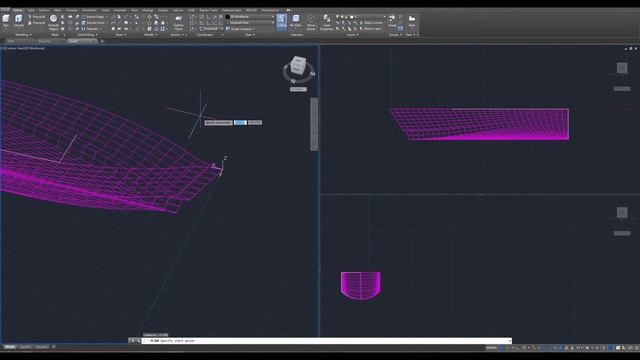Activate the Smooth Object mesh tool
Screen dimensions: 640x360
click(x=53, y=22)
